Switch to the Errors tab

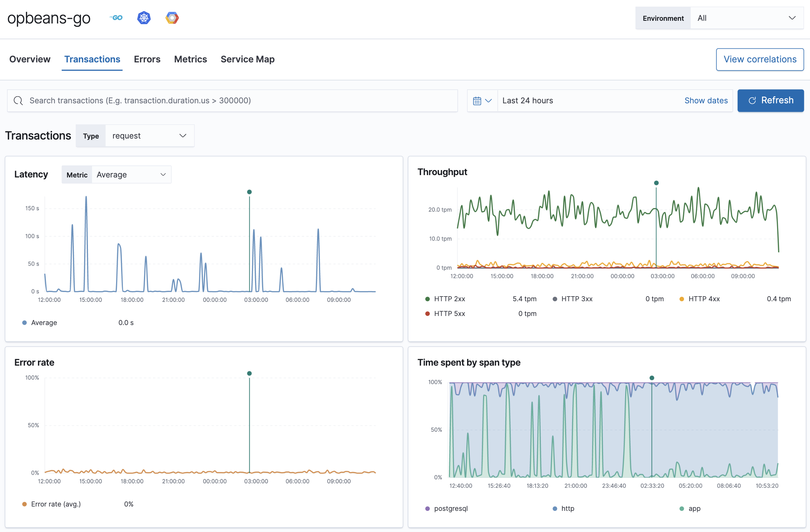coord(147,59)
